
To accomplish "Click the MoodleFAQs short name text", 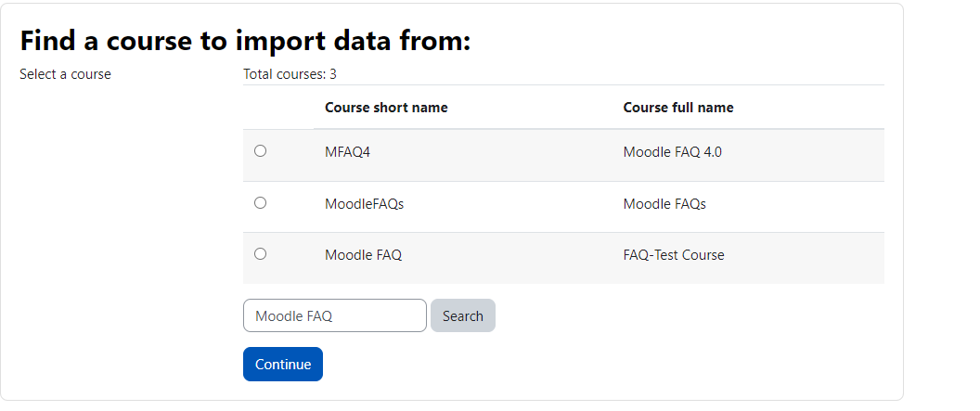I will pos(365,203).
